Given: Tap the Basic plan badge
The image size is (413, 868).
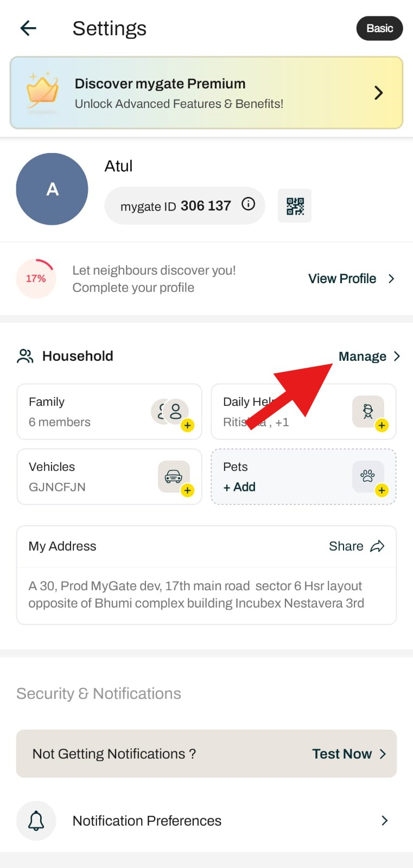Looking at the screenshot, I should pyautogui.click(x=379, y=28).
